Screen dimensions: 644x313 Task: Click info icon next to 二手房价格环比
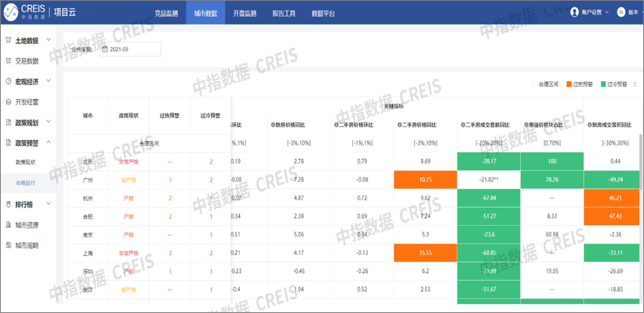[x=337, y=125]
